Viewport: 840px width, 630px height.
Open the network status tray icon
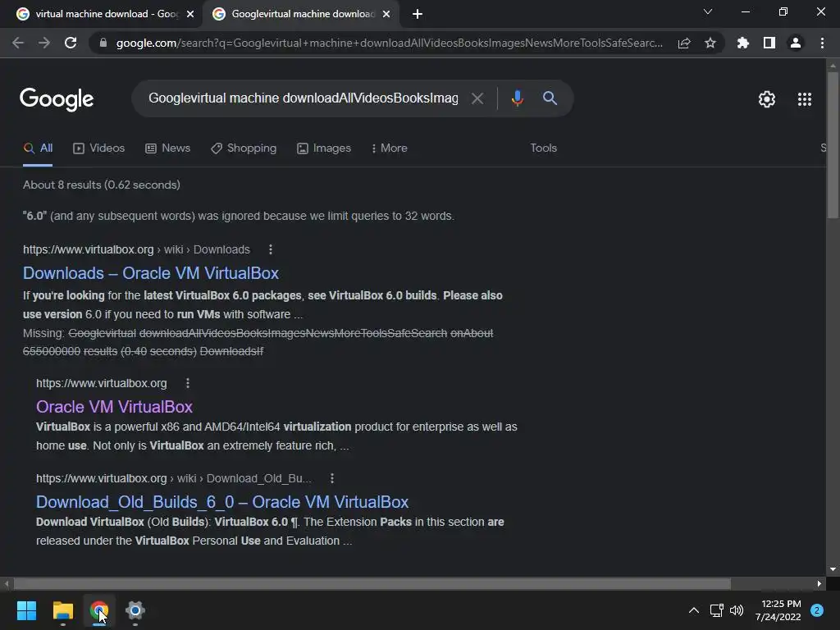[x=716, y=610]
